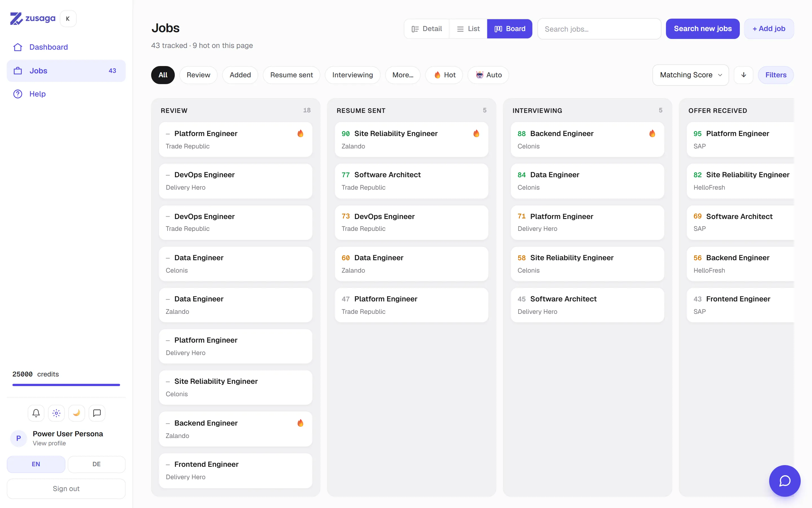Click the Jobs briefcase icon
The height and width of the screenshot is (508, 812).
point(18,71)
